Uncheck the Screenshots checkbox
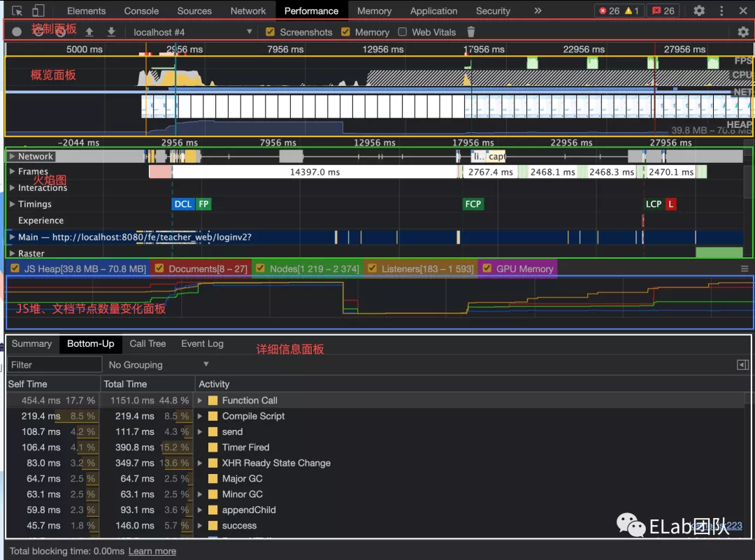 point(270,31)
